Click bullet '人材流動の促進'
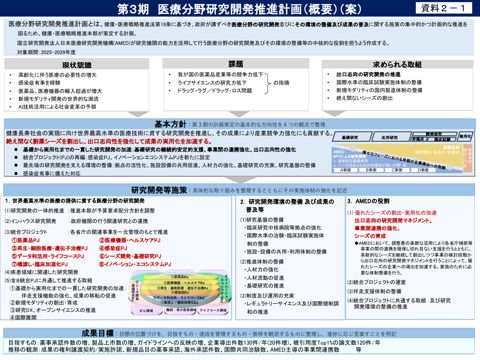The height and width of the screenshot is (360, 480). [264, 278]
